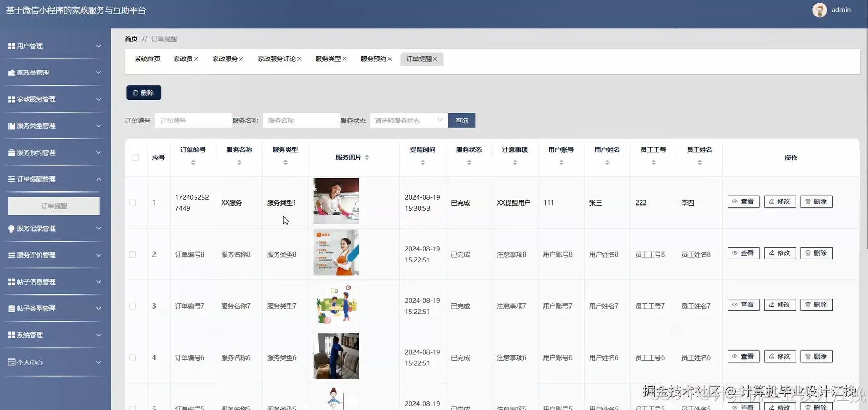The image size is (868, 410).
Task: Expand the 服务类型管理 menu chevron
Action: [x=99, y=126]
